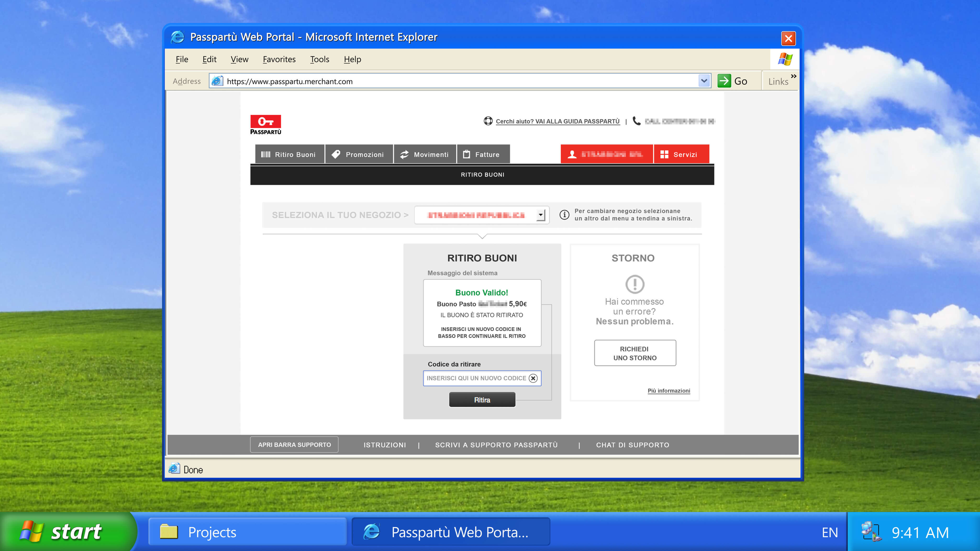
Task: Click the 'Buono Valido!' message text
Action: [482, 292]
